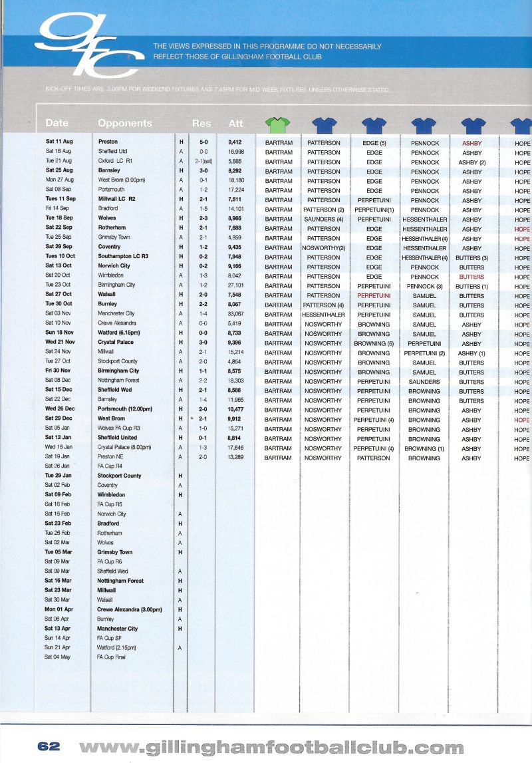Screen dimensions: 532x763
Task: Click the 'FA Cup R5' entry
Action: tap(110, 504)
